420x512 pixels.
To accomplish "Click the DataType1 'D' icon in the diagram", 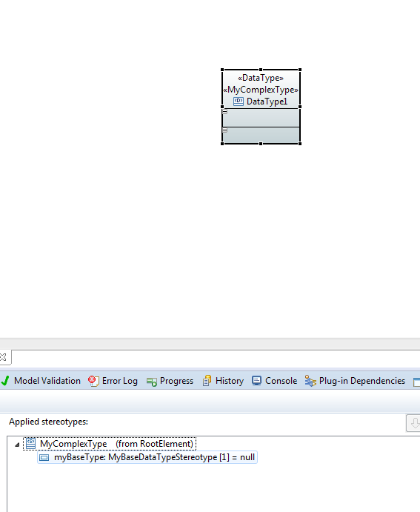I will 239,102.
